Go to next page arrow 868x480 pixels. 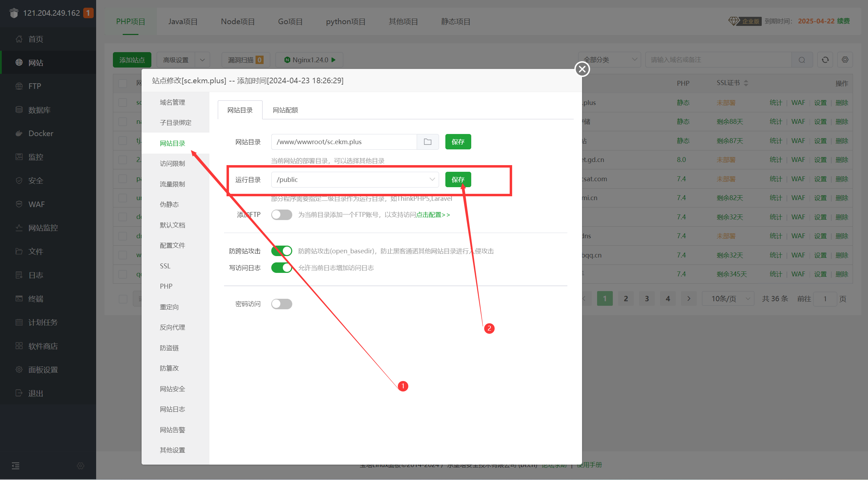(x=689, y=299)
